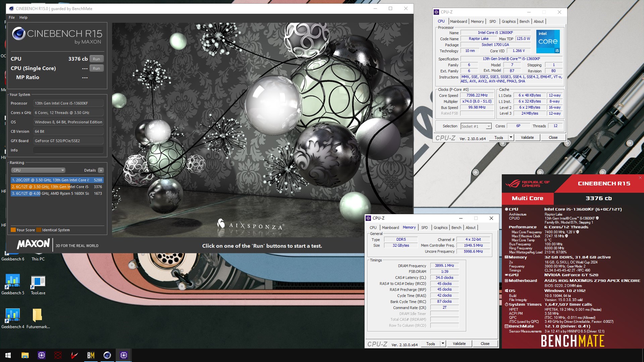
Task: Expand Tools dropdown arrow in lower CPU-Z
Action: pyautogui.click(x=443, y=344)
